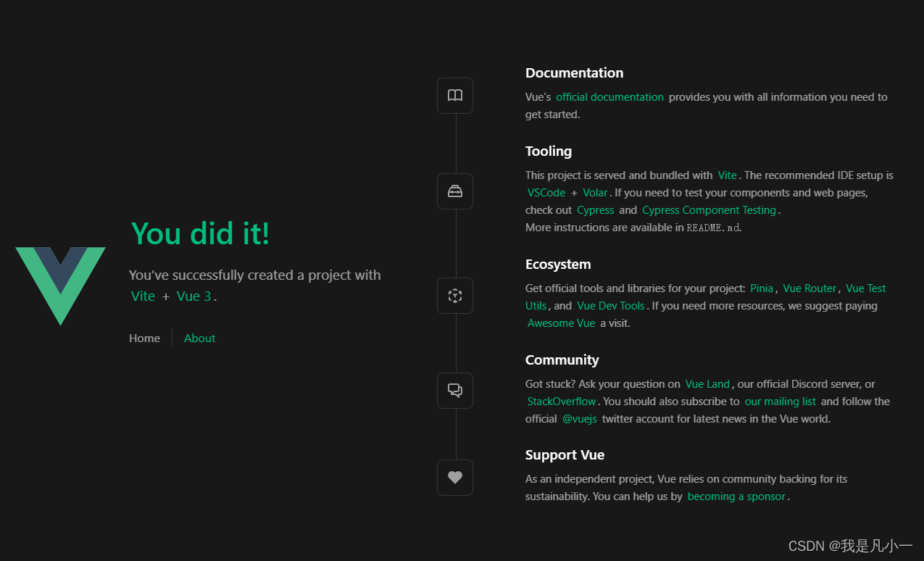Select the Tooling toolbox icon
The width and height of the screenshot is (924, 561).
[454, 191]
